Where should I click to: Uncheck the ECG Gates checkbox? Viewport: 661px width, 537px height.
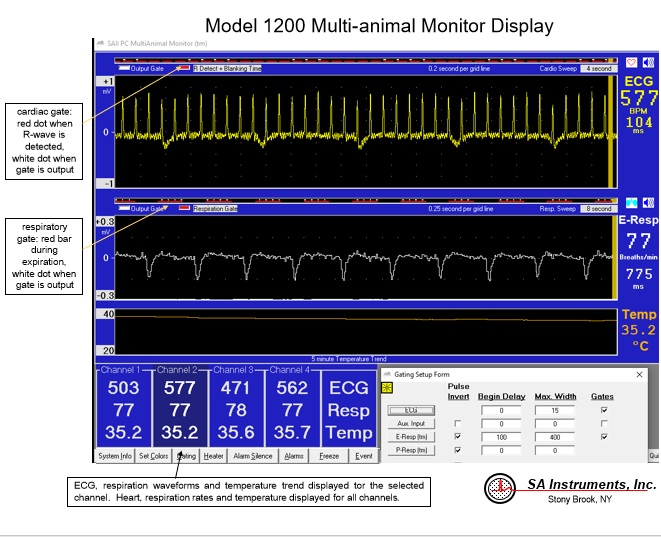(606, 409)
